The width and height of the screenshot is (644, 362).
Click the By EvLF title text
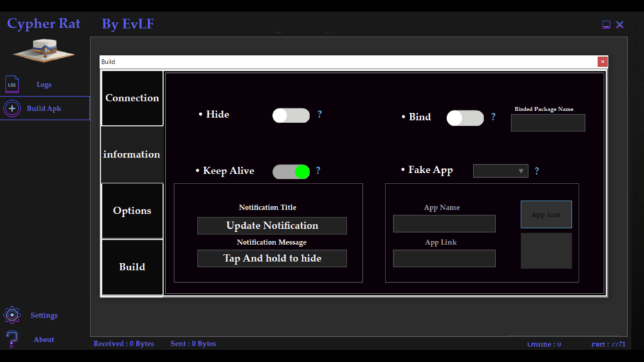coord(128,24)
